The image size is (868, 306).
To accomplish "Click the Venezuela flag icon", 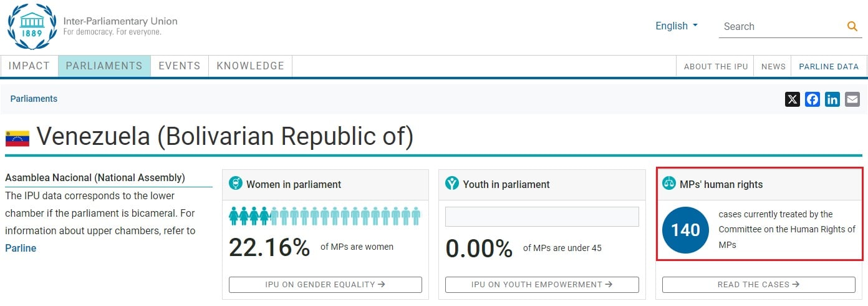I will 17,138.
